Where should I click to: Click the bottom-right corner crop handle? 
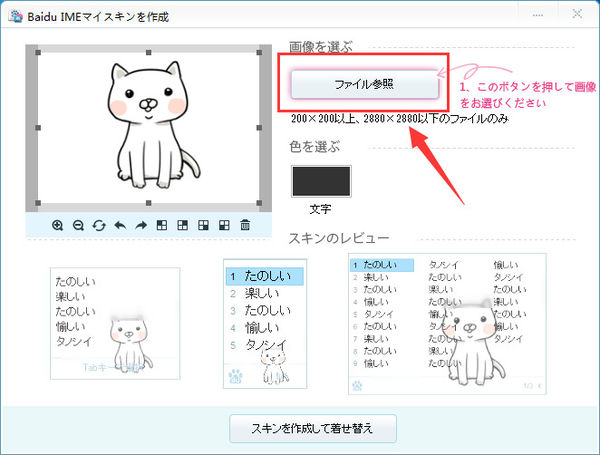point(259,203)
